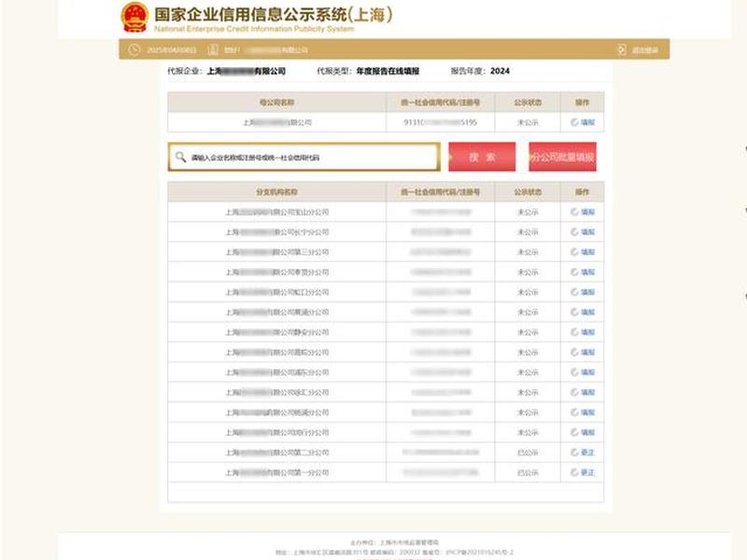
Task: Click the 填报 icon for 长宁分公司
Action: (574, 231)
